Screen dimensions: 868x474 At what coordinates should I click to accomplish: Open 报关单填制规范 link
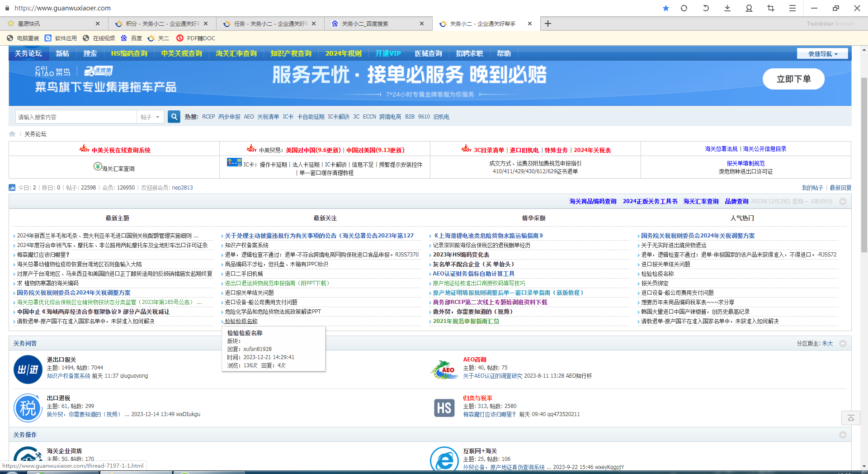(x=745, y=163)
